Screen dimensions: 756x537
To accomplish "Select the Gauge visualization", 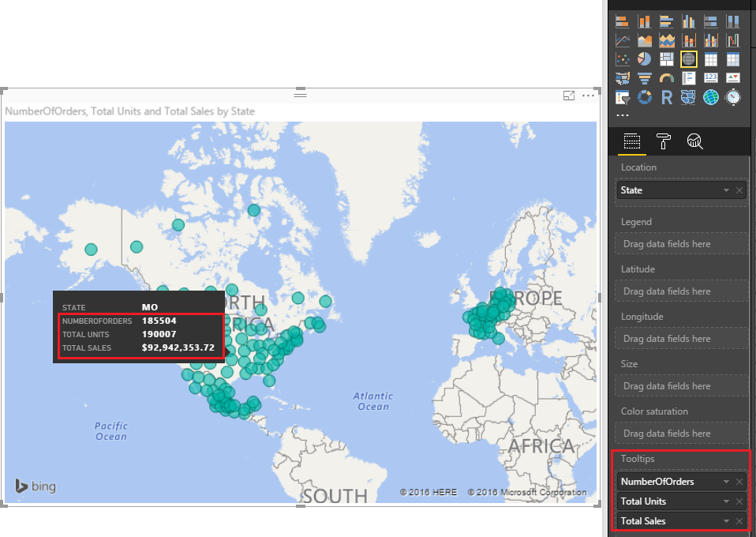I will coord(666,78).
